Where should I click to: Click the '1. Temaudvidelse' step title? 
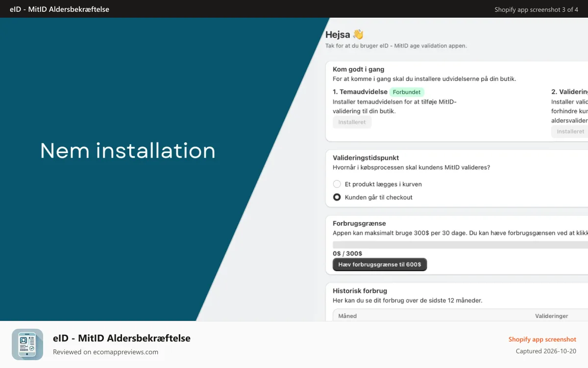(x=360, y=92)
